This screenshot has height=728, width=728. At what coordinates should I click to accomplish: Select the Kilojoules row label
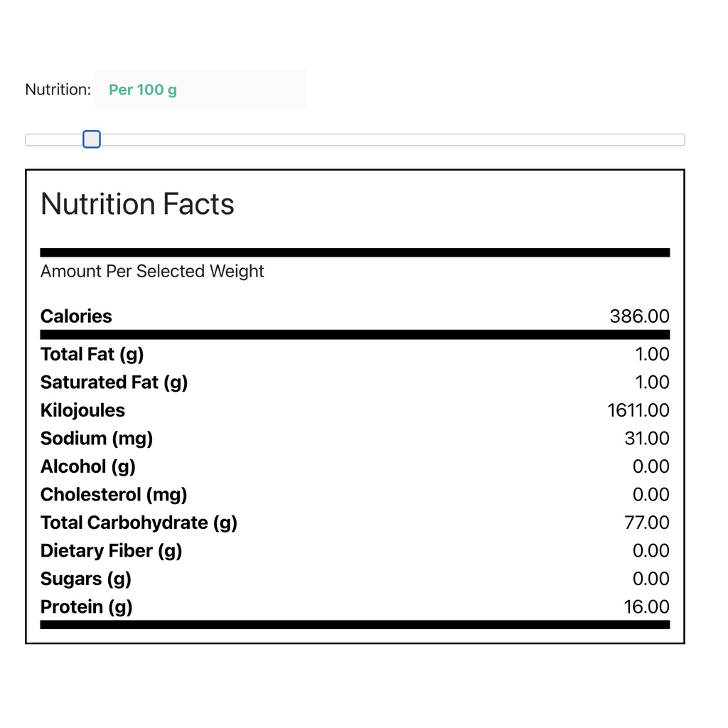pos(82,410)
